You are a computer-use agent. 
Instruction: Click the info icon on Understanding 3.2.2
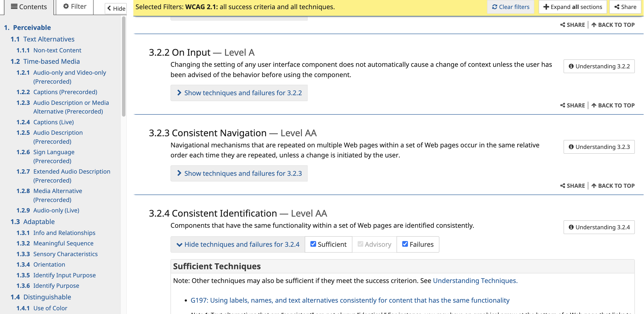click(571, 66)
